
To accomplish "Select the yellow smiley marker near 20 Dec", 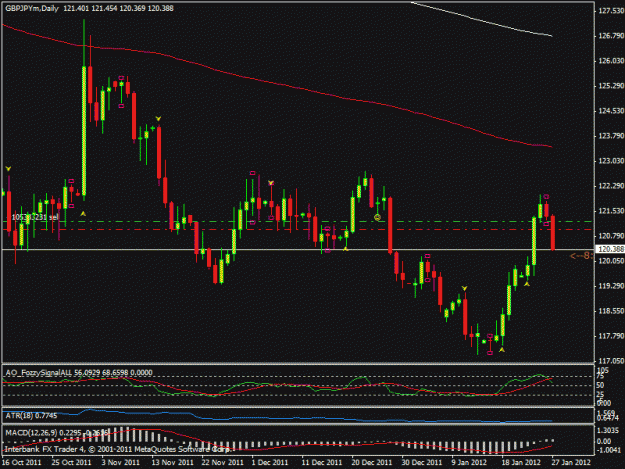I will (x=377, y=217).
